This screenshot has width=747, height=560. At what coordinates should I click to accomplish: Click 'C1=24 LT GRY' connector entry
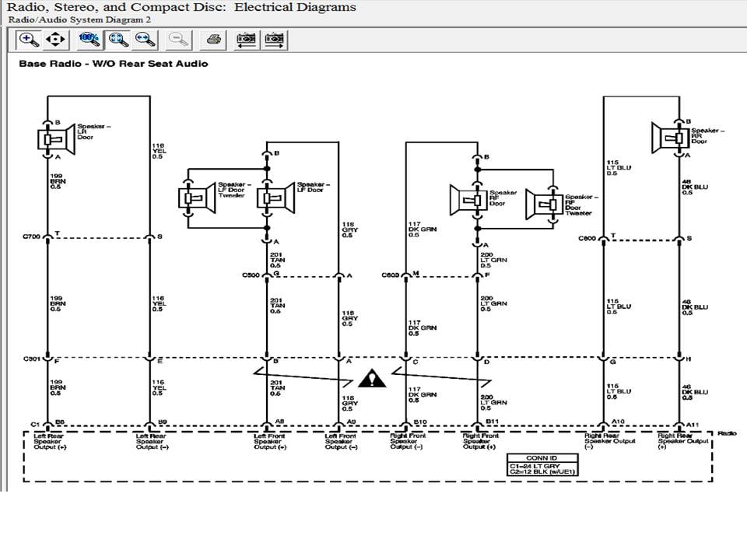535,466
